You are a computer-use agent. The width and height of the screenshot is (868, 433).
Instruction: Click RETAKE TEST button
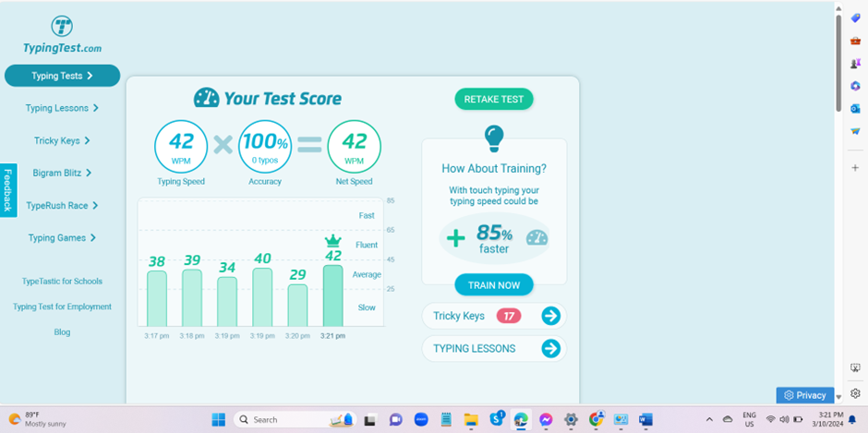coord(494,99)
